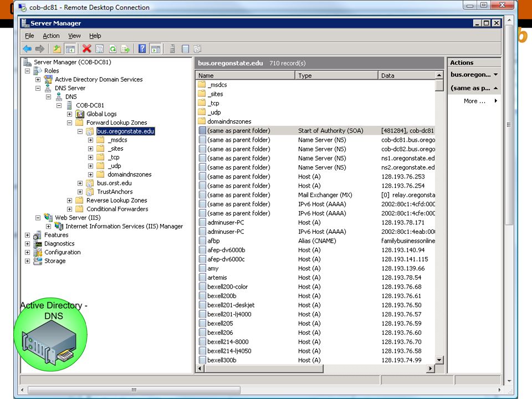
Task: Open the File menu
Action: pos(29,35)
